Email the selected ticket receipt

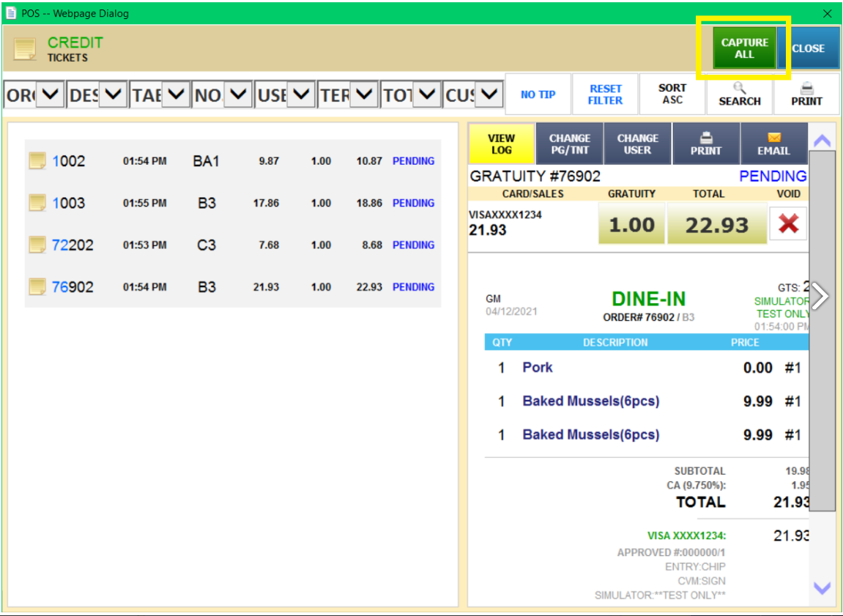pos(773,144)
